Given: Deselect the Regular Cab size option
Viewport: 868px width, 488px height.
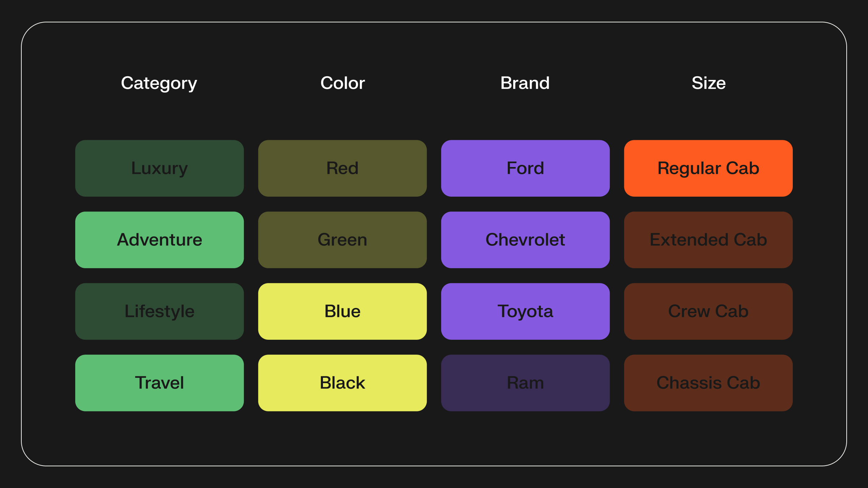Looking at the screenshot, I should coord(709,168).
